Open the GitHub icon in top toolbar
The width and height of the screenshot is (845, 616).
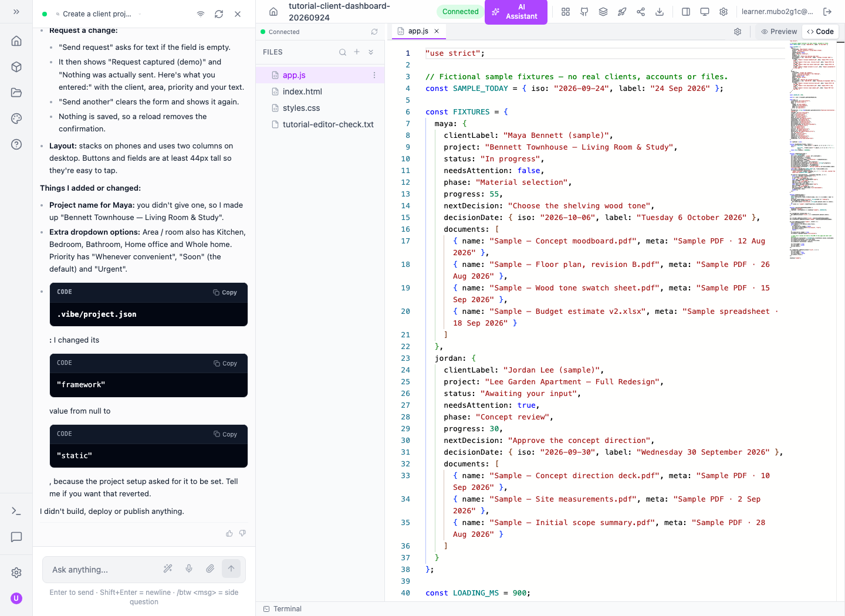pos(584,12)
